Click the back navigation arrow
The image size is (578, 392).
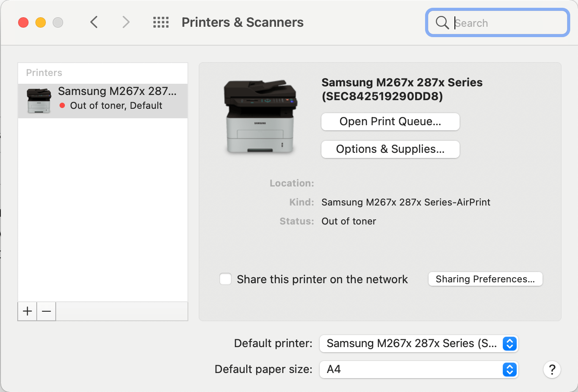pos(94,22)
